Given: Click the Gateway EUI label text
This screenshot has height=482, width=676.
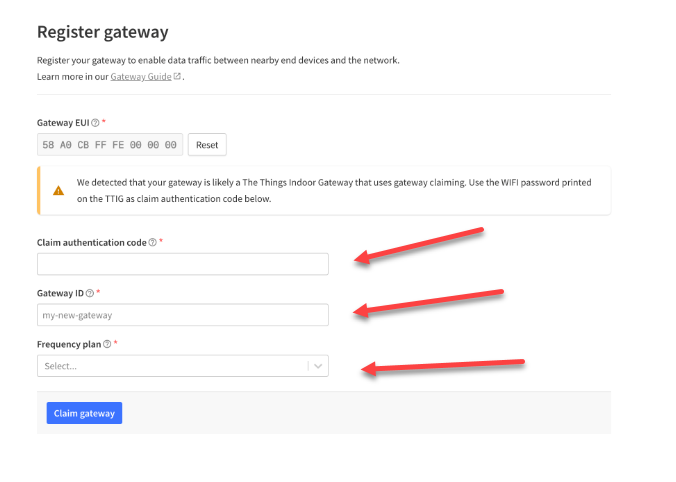Looking at the screenshot, I should click(62, 122).
